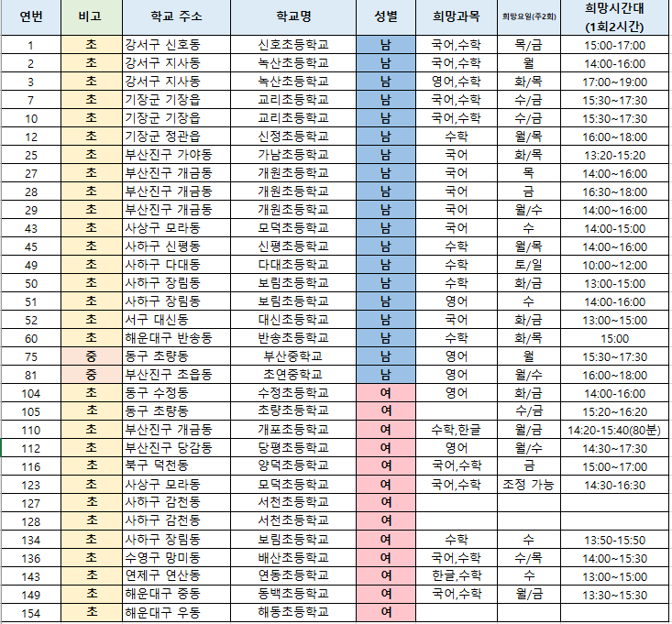
Task: Select cell 신평초등학교
Action: pos(293,246)
